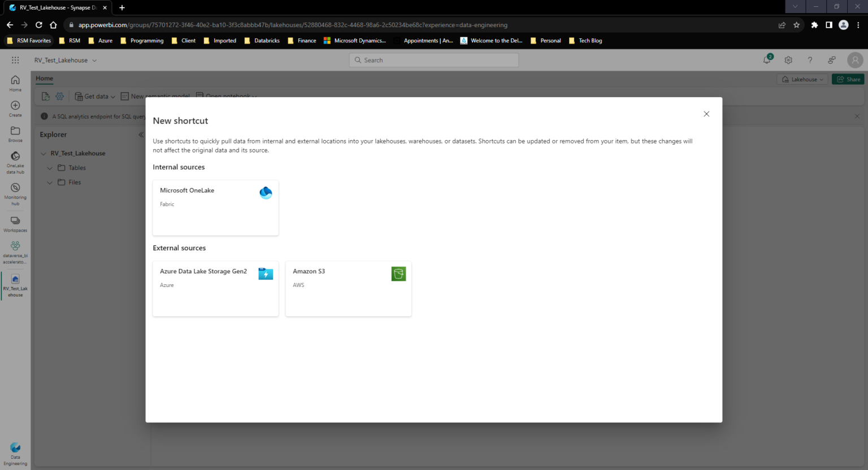The image size is (868, 470).
Task: Collapse the Explorer pane
Action: click(141, 134)
